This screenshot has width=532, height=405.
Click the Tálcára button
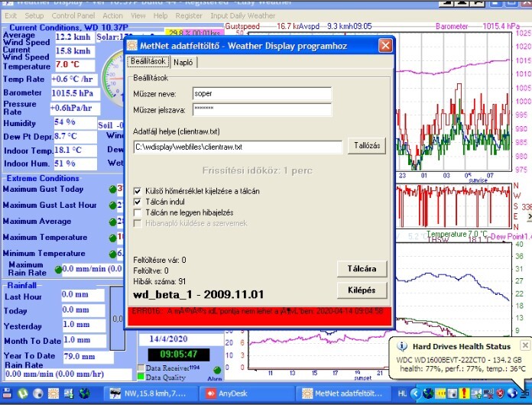pos(362,269)
